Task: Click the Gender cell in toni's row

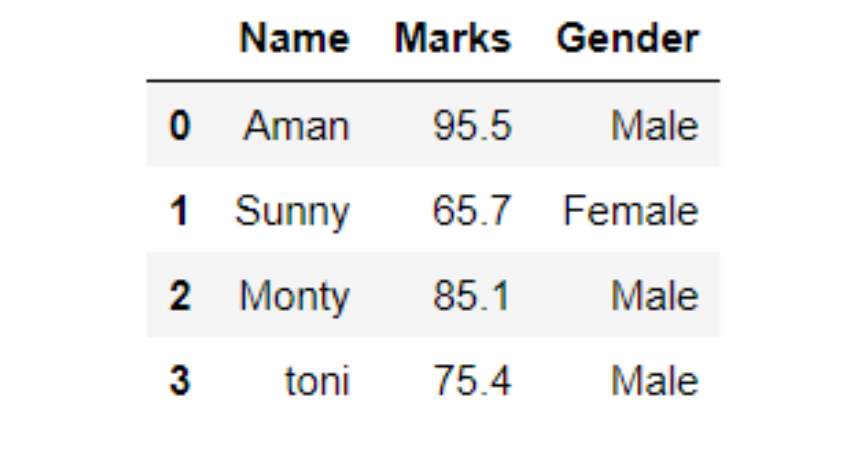Action: click(654, 381)
